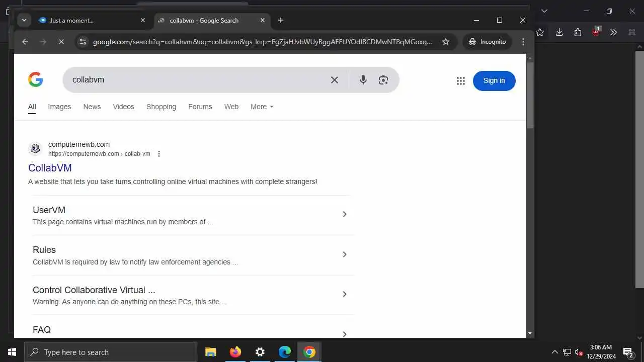This screenshot has width=644, height=362.
Task: Open a new Chrome tab
Action: 281,20
